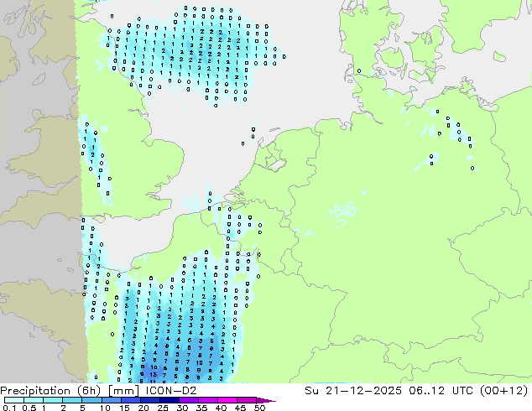Click the legend tick label '30'
Viewport: 532px width, 411px height.
[182, 408]
